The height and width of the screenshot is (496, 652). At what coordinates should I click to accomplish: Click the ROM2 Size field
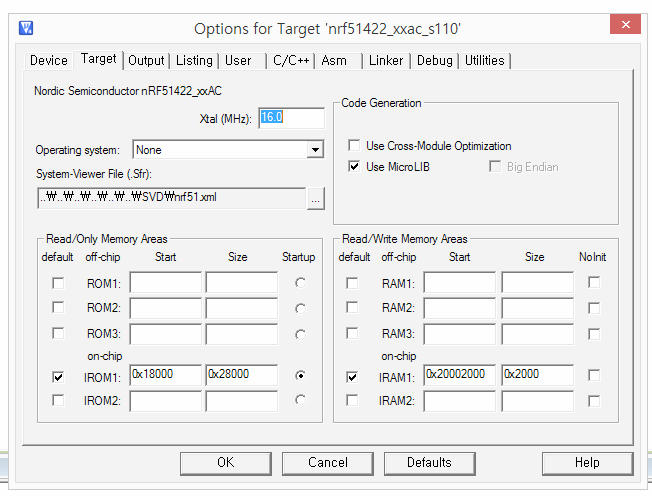pos(242,308)
